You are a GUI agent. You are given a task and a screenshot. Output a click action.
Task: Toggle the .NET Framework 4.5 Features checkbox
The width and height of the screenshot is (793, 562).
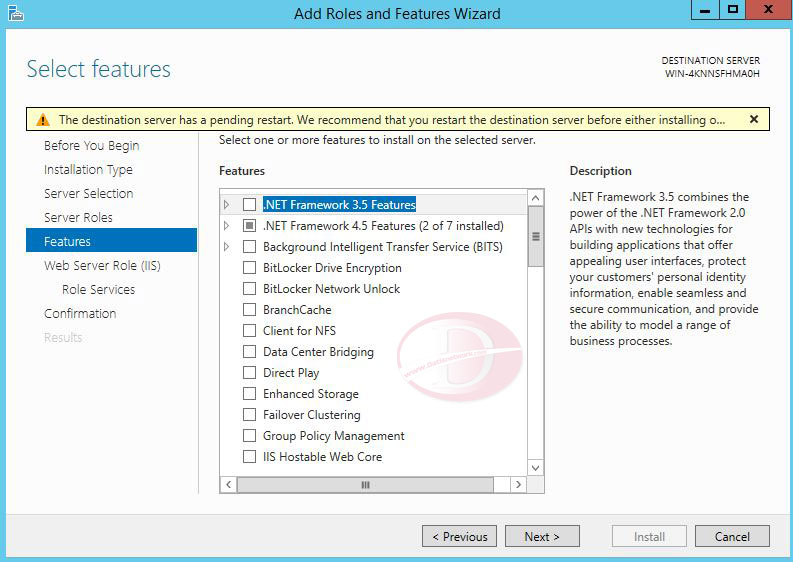click(x=249, y=226)
